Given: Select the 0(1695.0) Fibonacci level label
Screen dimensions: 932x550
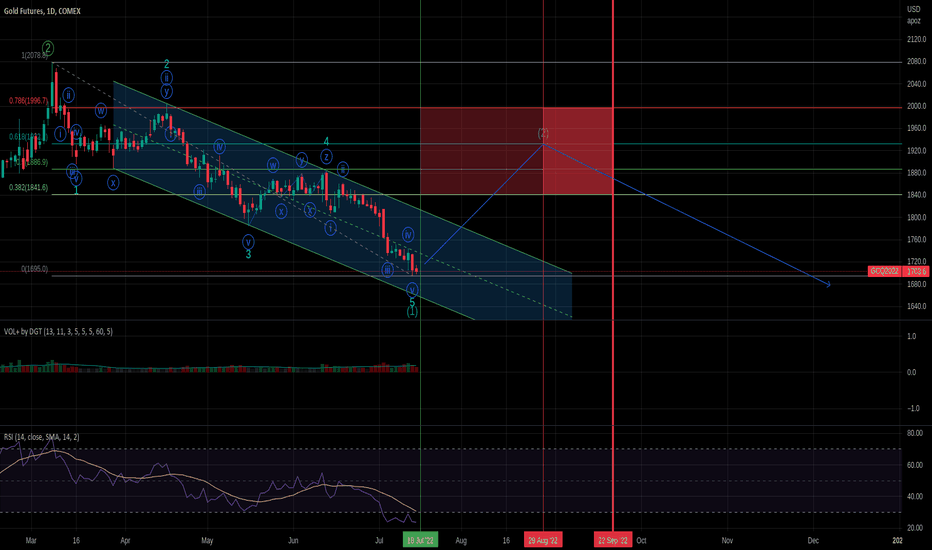Looking at the screenshot, I should [34, 269].
